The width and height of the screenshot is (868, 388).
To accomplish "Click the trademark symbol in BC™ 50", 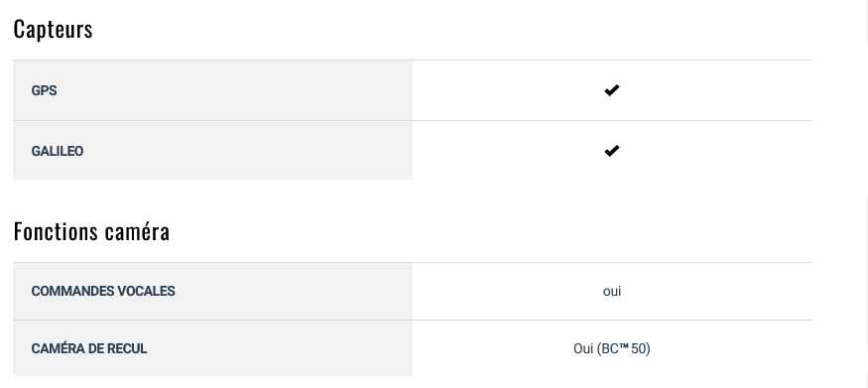I will coord(624,347).
